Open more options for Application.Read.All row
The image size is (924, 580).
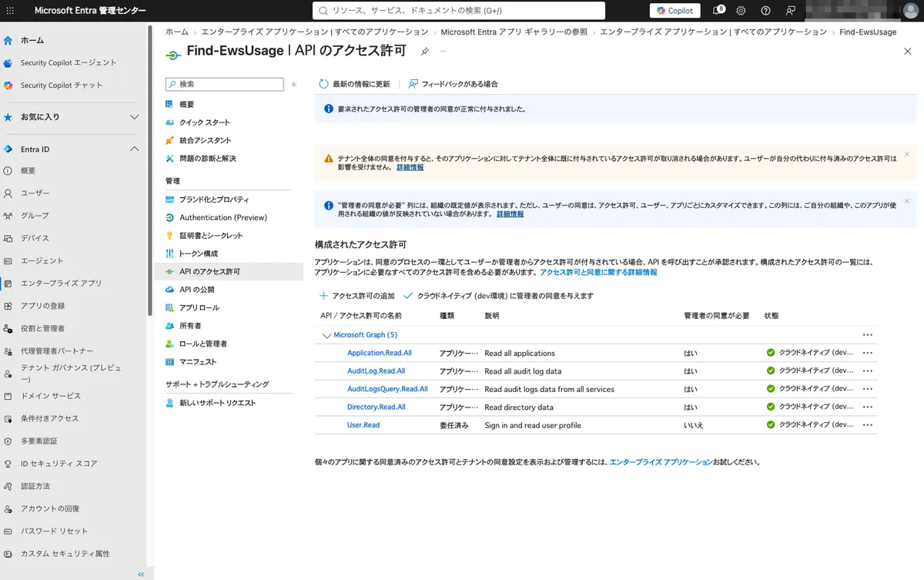868,353
